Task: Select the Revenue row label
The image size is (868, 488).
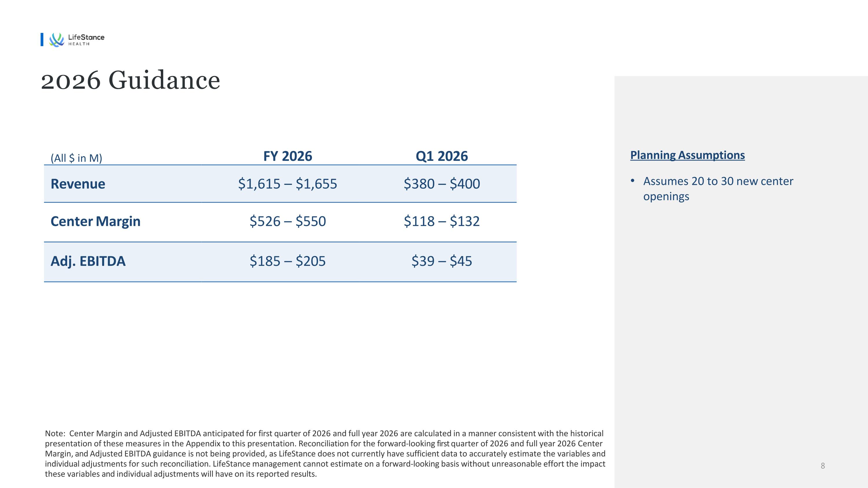Action: pyautogui.click(x=78, y=184)
